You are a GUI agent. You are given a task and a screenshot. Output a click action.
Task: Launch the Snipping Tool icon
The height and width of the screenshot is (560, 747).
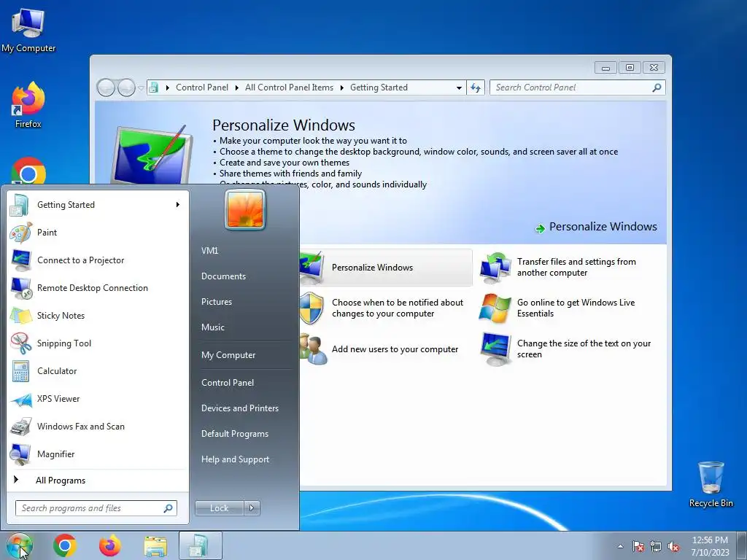20,343
